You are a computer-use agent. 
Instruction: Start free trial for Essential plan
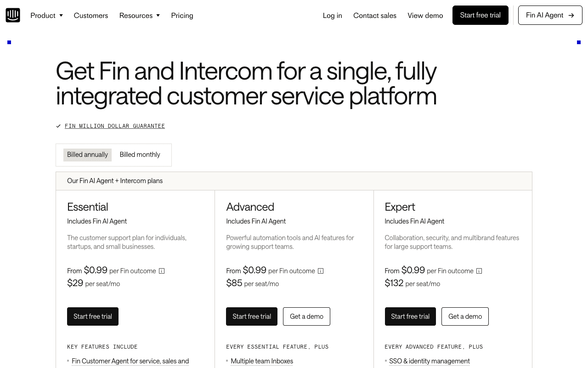[93, 316]
